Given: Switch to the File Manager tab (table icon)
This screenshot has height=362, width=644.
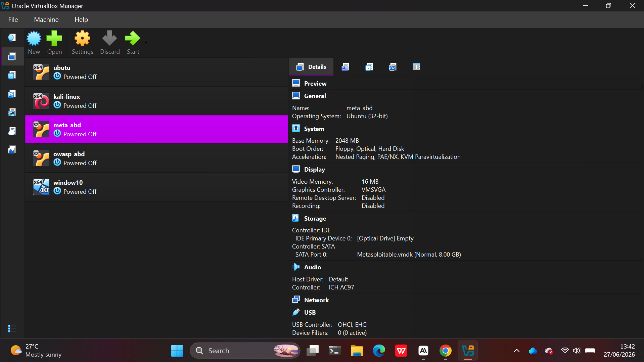Looking at the screenshot, I should 416,66.
